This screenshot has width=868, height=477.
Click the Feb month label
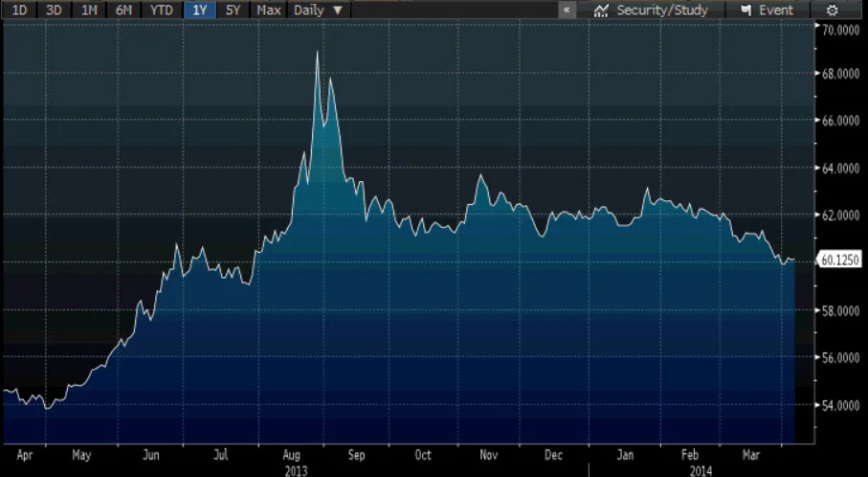(690, 455)
